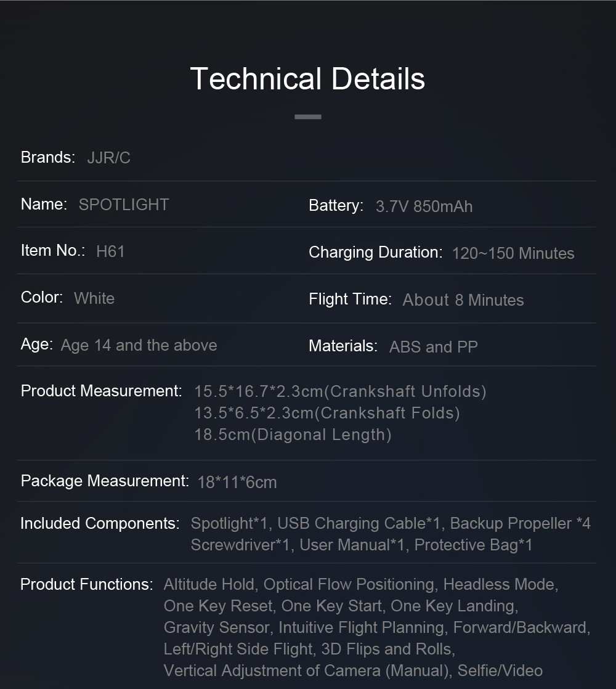616x689 pixels.
Task: Click the Technical Details heading
Action: tap(307, 79)
